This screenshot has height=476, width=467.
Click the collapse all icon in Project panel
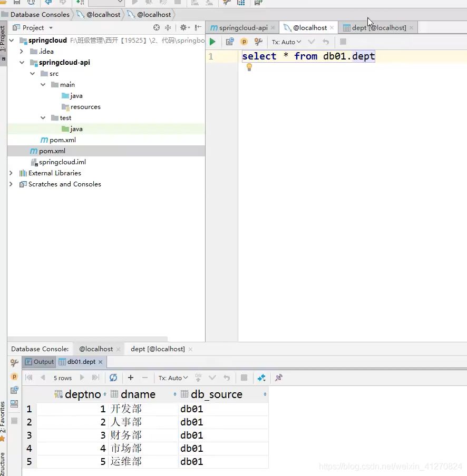(168, 27)
